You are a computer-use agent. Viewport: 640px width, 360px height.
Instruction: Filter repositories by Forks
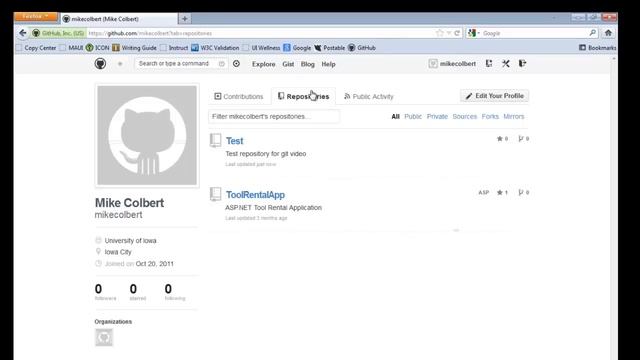[x=490, y=116]
